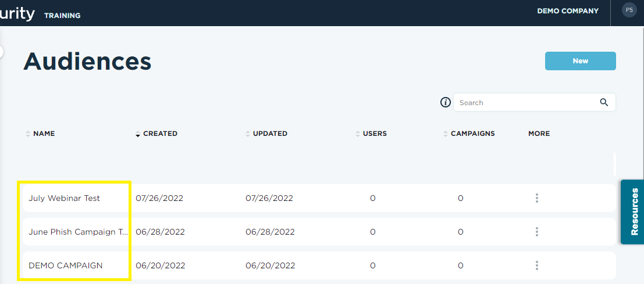Click the magnifying glass search icon
The height and width of the screenshot is (284, 644).
(x=604, y=102)
